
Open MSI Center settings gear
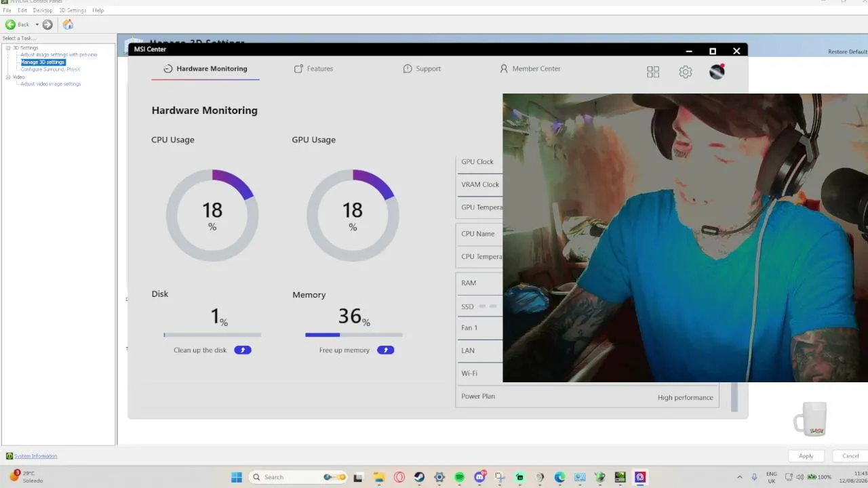pyautogui.click(x=686, y=72)
